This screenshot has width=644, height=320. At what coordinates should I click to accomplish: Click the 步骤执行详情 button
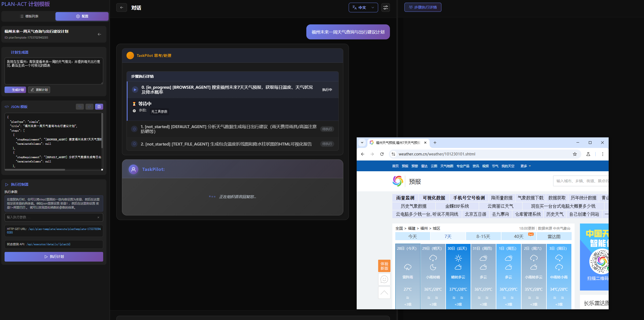423,7
